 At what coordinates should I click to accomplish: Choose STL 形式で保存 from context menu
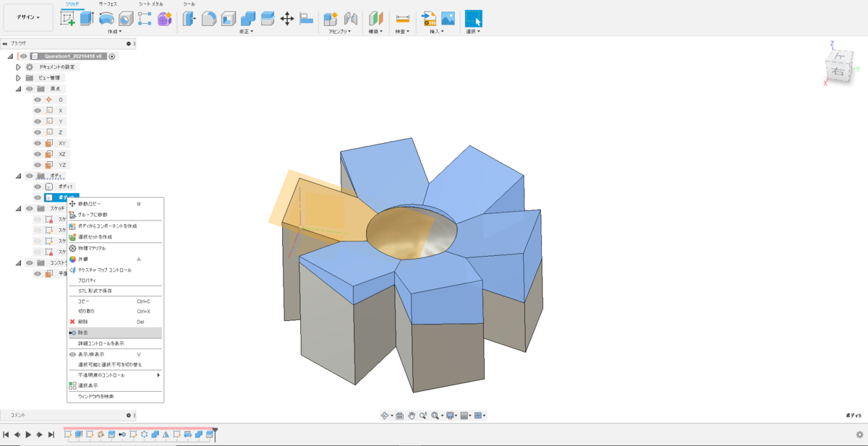(x=115, y=291)
